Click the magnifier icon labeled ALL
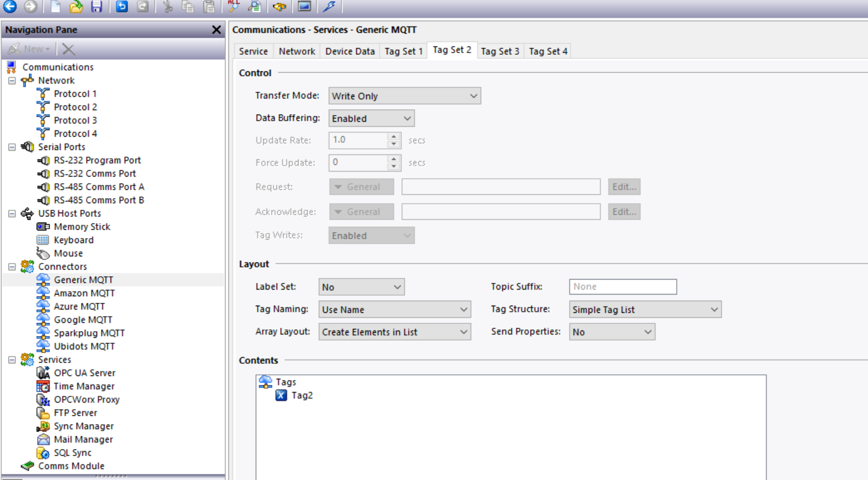Image resolution: width=868 pixels, height=480 pixels. pyautogui.click(x=234, y=6)
